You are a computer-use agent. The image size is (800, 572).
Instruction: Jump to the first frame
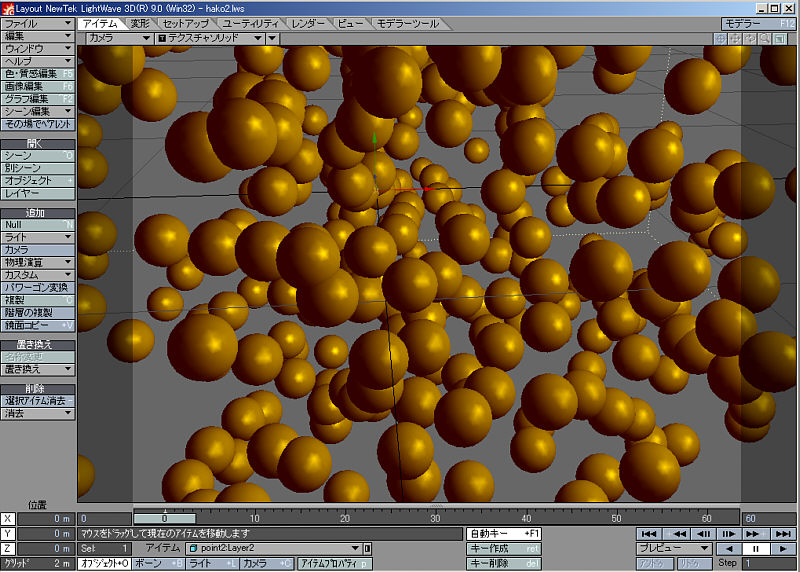pyautogui.click(x=649, y=534)
